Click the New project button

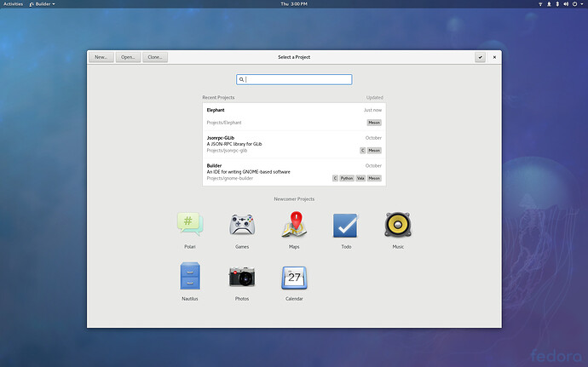point(101,57)
